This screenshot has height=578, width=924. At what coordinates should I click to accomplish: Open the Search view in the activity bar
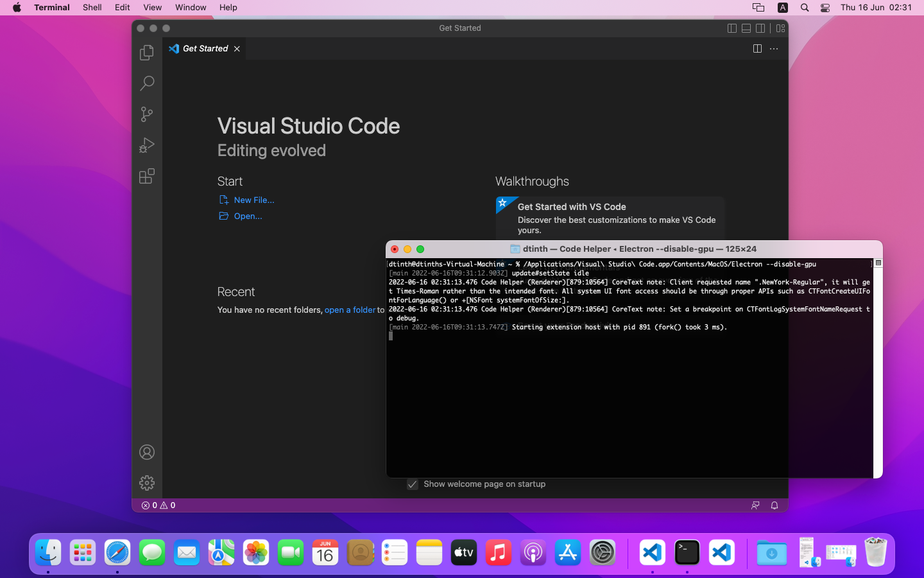tap(146, 83)
